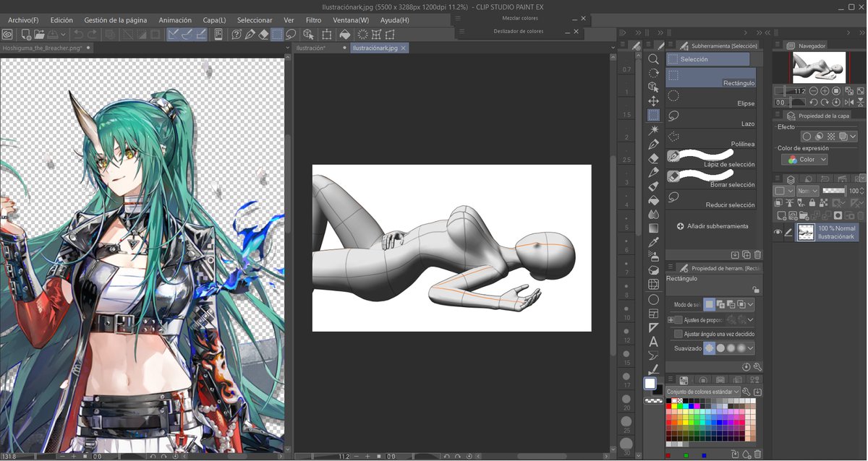Expand Modo de selección dropdown arrow

tap(751, 304)
